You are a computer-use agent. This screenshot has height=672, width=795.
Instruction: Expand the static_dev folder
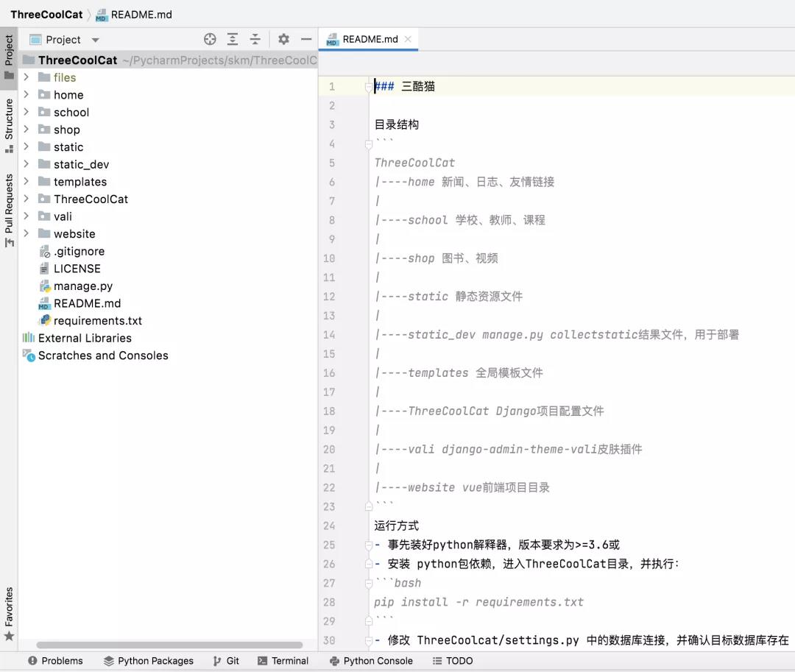[26, 163]
